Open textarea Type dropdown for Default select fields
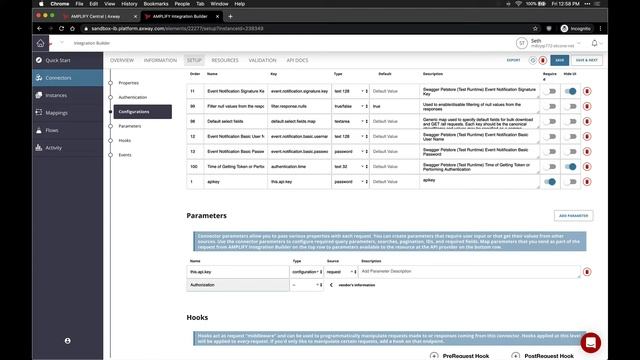This screenshot has height=360, width=640. click(351, 122)
